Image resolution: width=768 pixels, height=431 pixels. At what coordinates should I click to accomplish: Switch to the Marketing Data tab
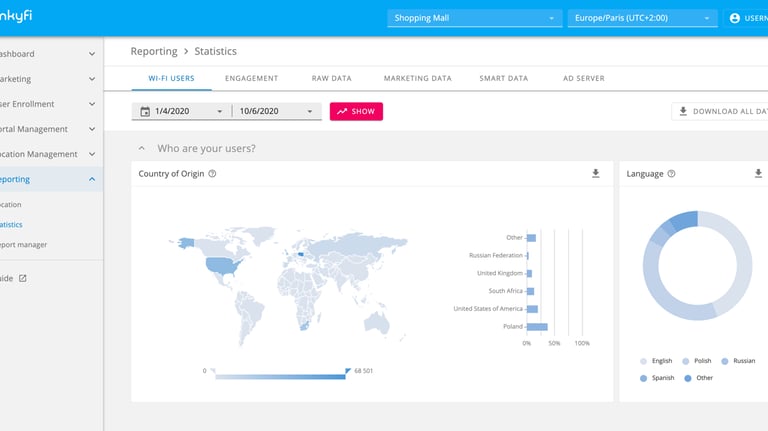(x=417, y=78)
